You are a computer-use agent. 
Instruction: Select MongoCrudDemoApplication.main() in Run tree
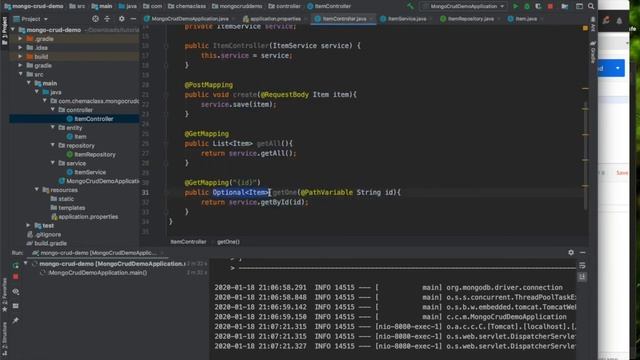click(x=97, y=273)
